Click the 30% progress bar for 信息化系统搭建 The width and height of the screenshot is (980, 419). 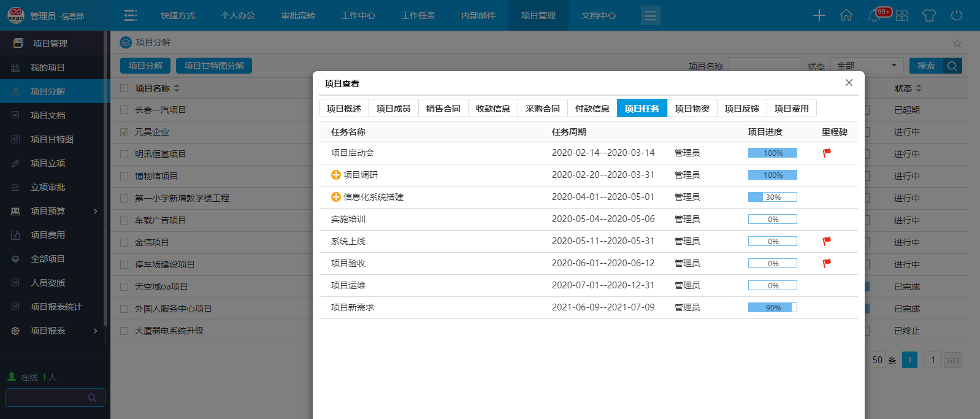click(x=772, y=197)
